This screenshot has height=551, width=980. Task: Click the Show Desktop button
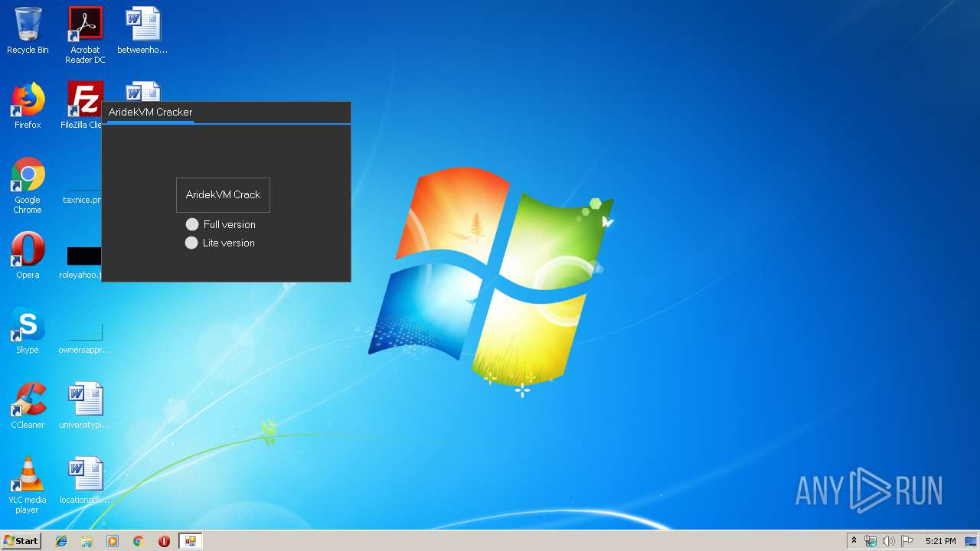(972, 541)
